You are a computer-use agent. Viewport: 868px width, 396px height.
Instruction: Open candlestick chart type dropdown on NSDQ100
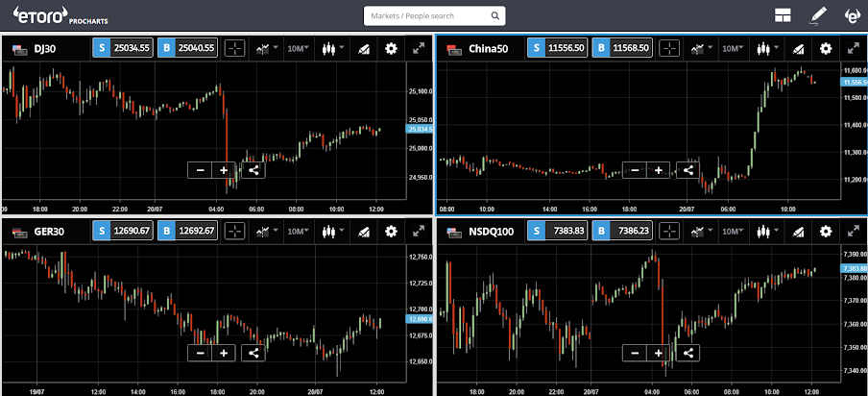coord(767,231)
